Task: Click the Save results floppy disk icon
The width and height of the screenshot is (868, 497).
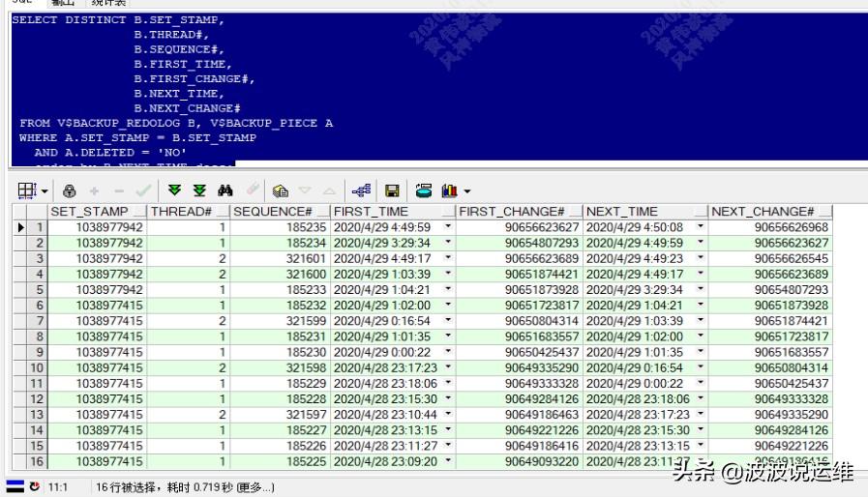Action: click(392, 190)
